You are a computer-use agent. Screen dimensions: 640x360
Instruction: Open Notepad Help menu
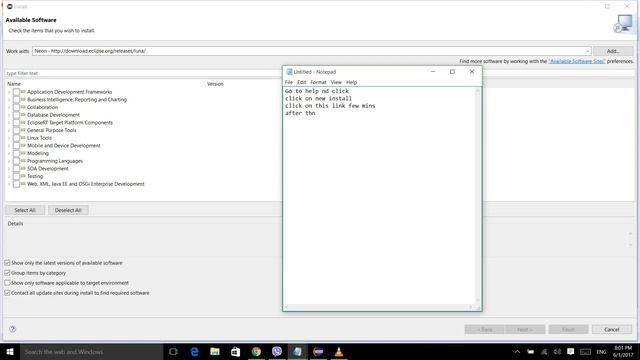[x=351, y=82]
